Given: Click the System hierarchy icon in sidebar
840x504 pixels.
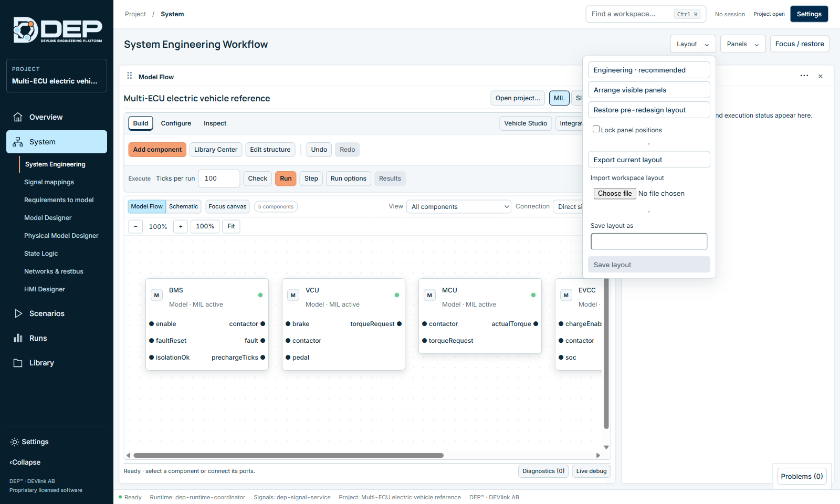Looking at the screenshot, I should tap(18, 142).
